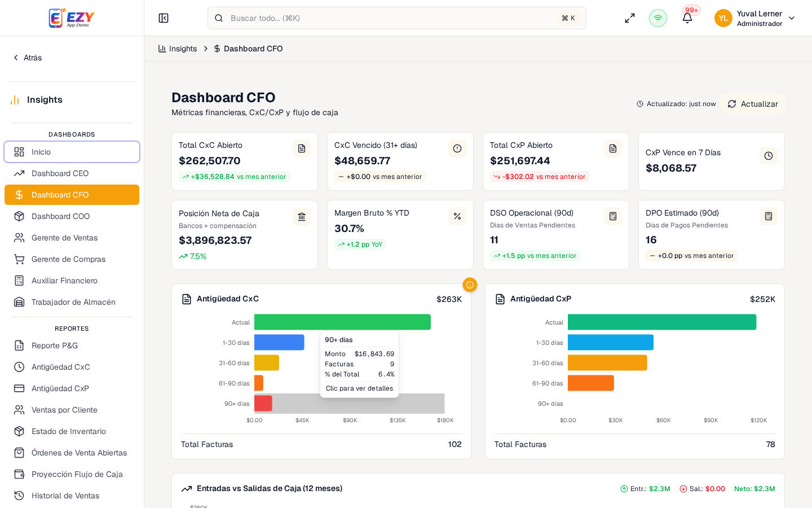The width and height of the screenshot is (812, 508).
Task: Click the Insights heading in the sidebar
Action: [x=45, y=100]
